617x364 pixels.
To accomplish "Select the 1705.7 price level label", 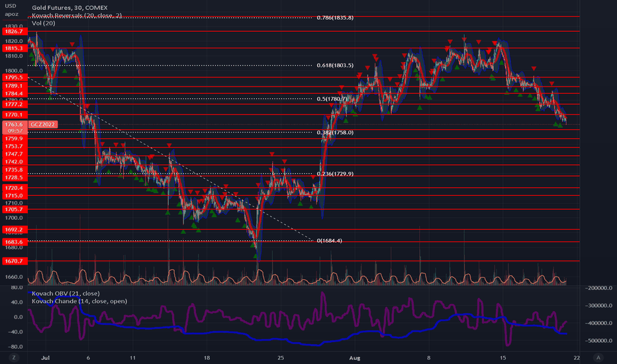I will 15,209.
